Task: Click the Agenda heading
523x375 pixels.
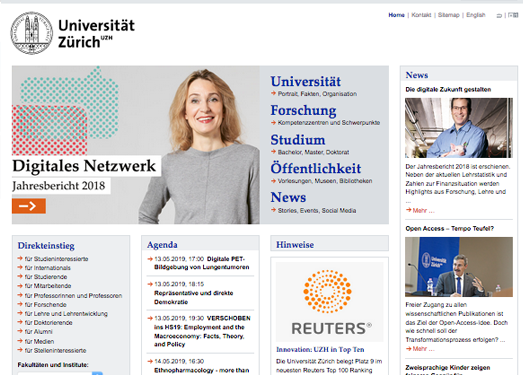Action: tap(162, 245)
